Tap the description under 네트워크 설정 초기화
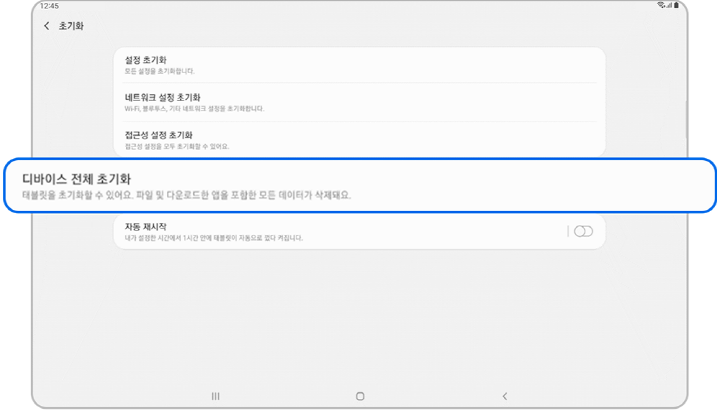 click(x=194, y=109)
